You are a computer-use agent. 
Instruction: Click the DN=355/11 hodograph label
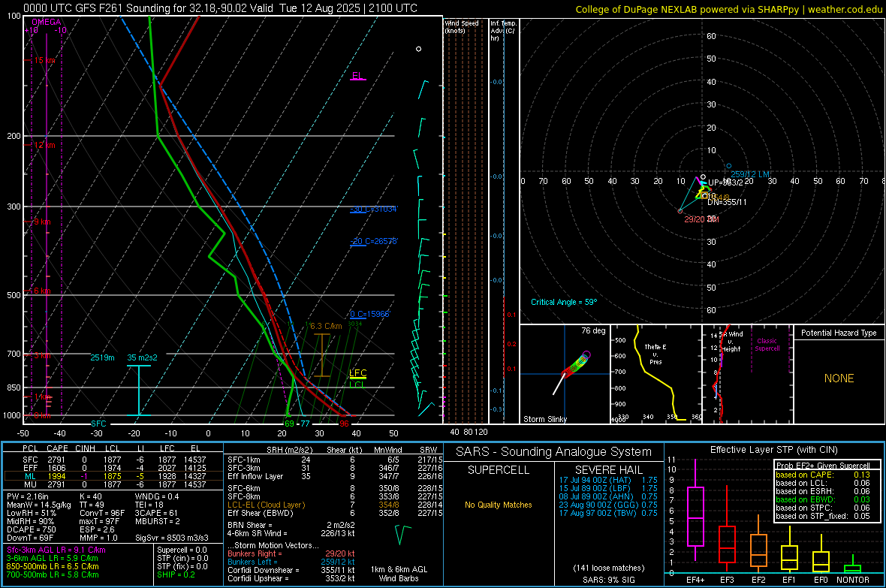(728, 202)
